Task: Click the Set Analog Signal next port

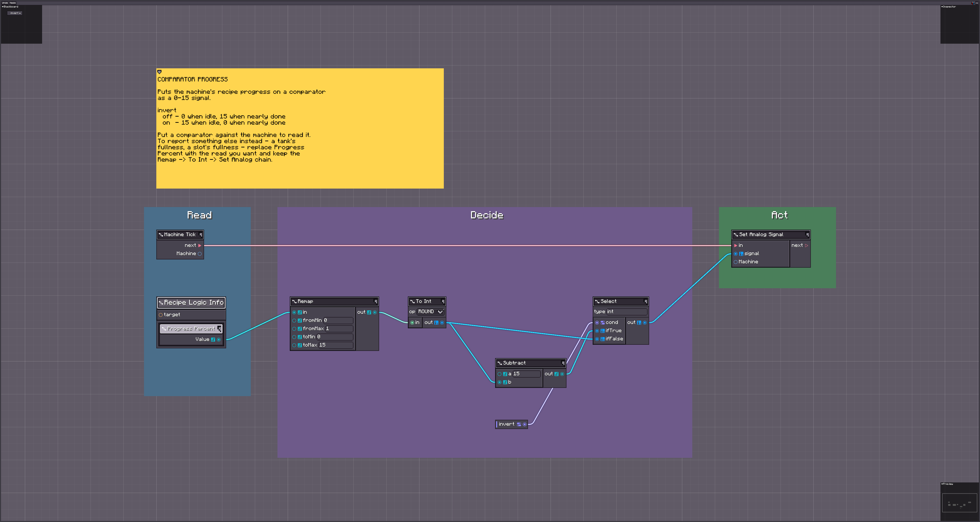Action: [806, 246]
